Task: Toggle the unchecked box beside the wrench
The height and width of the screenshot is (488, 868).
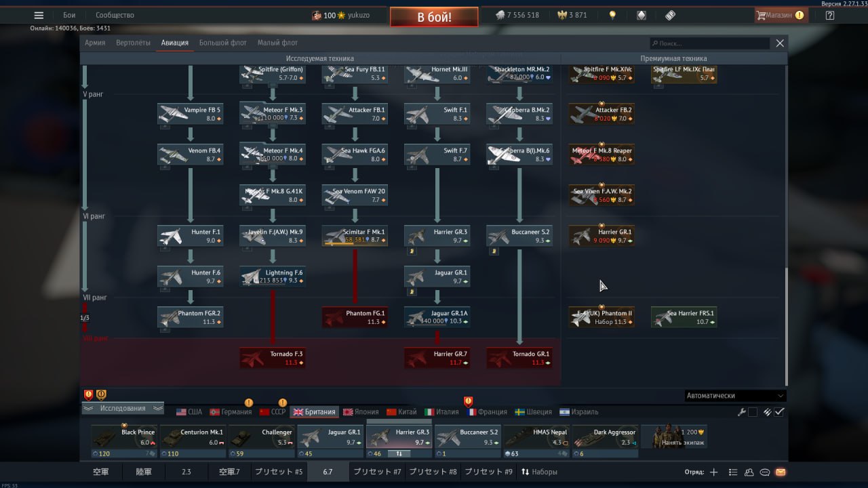Action: pyautogui.click(x=753, y=411)
